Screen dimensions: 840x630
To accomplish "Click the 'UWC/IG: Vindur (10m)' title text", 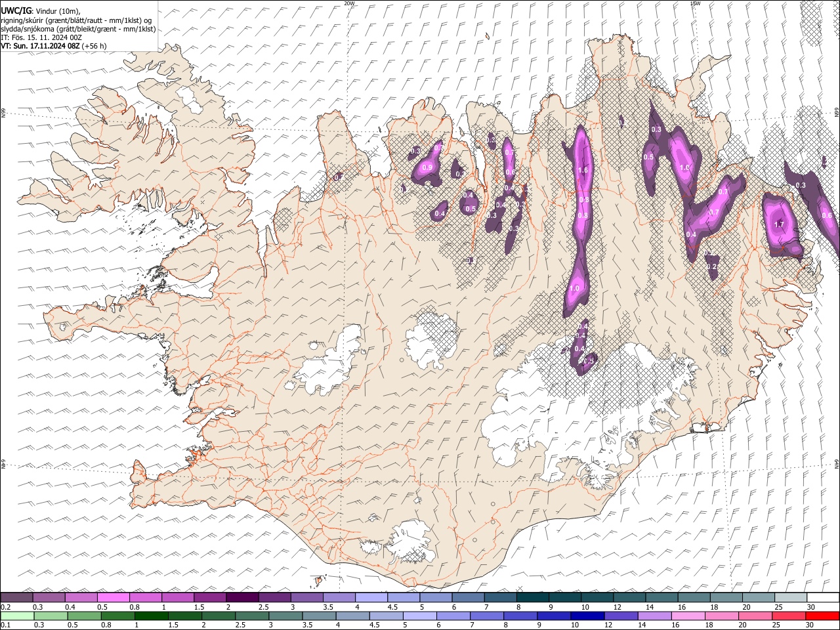I will 40,11.
